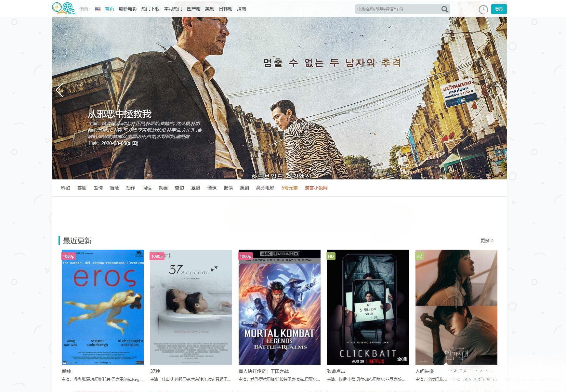Open the 热门下载 menu item
This screenshot has height=392, width=566.
click(x=150, y=9)
